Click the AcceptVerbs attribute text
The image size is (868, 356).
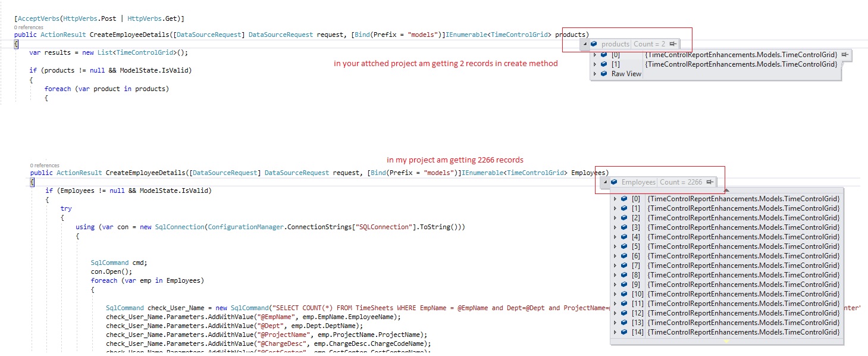(x=37, y=19)
